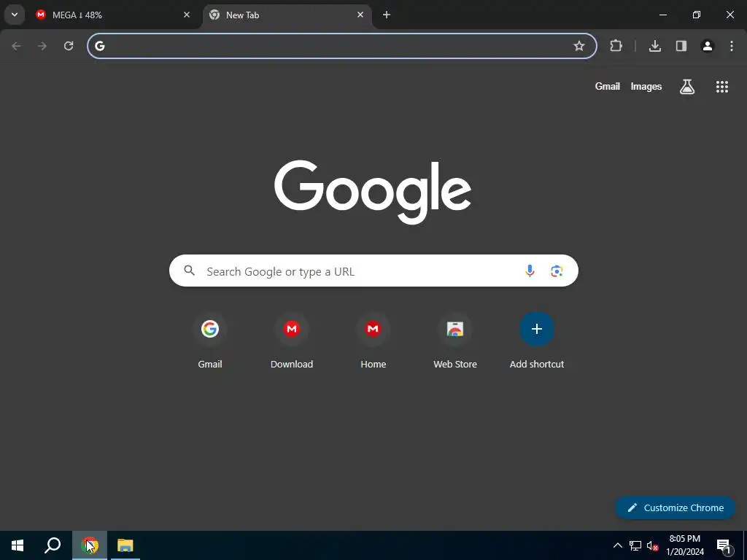Viewport: 747px width, 560px height.
Task: Click the Add shortcut plus tile
Action: [537, 341]
